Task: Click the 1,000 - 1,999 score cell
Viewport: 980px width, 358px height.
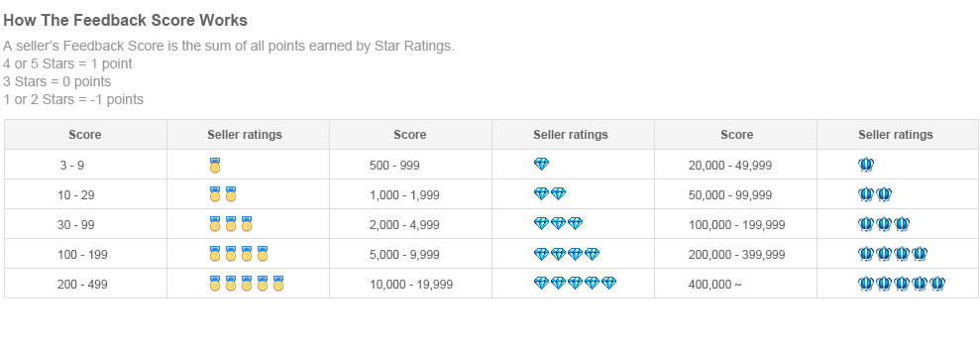Action: [x=404, y=195]
